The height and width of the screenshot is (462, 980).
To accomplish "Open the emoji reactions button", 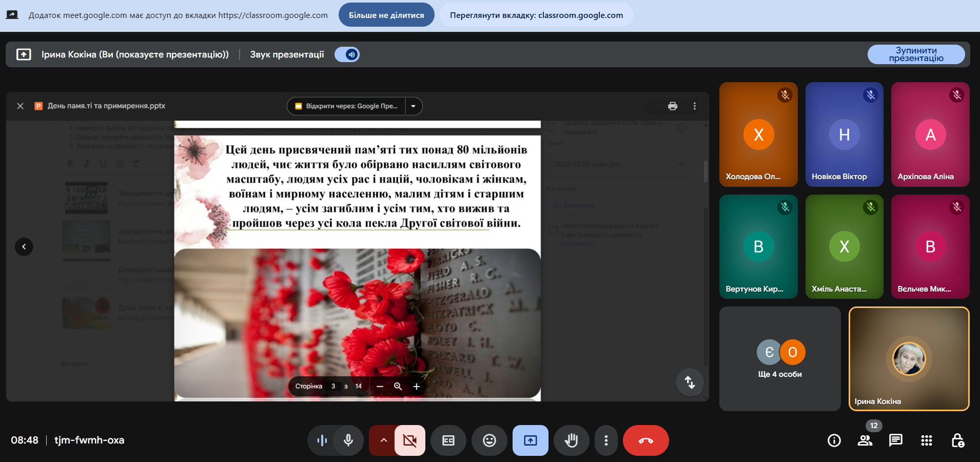I will click(489, 440).
